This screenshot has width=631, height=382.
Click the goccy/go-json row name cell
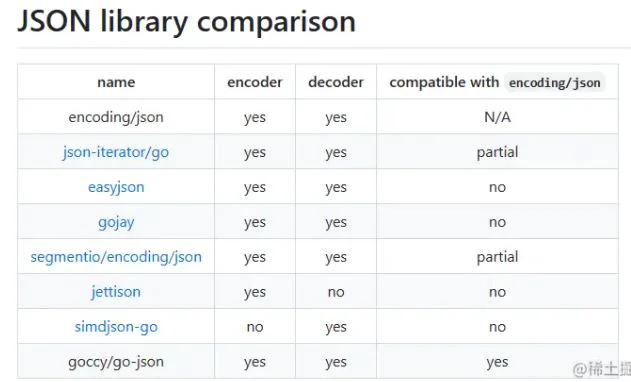pos(116,362)
